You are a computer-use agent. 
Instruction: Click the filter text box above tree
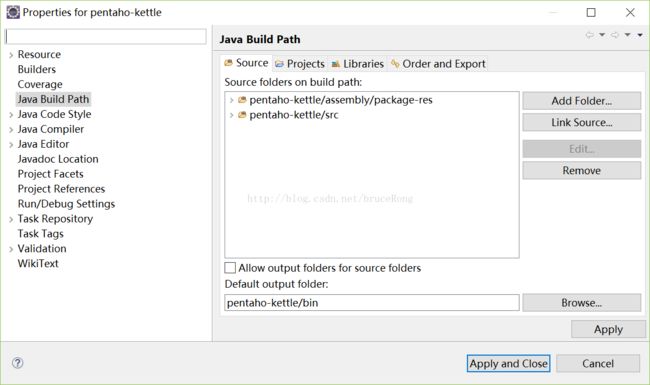pos(106,36)
